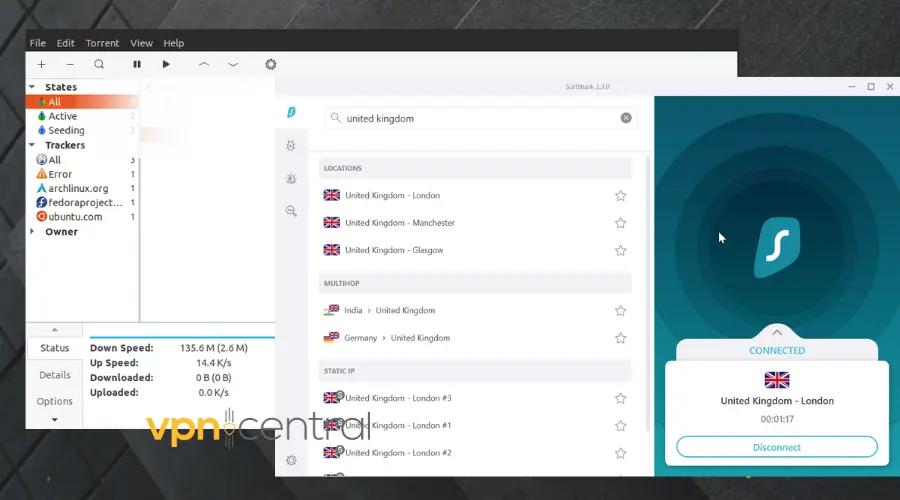The image size is (900, 500).
Task: Switch to the Details tab
Action: tap(55, 375)
